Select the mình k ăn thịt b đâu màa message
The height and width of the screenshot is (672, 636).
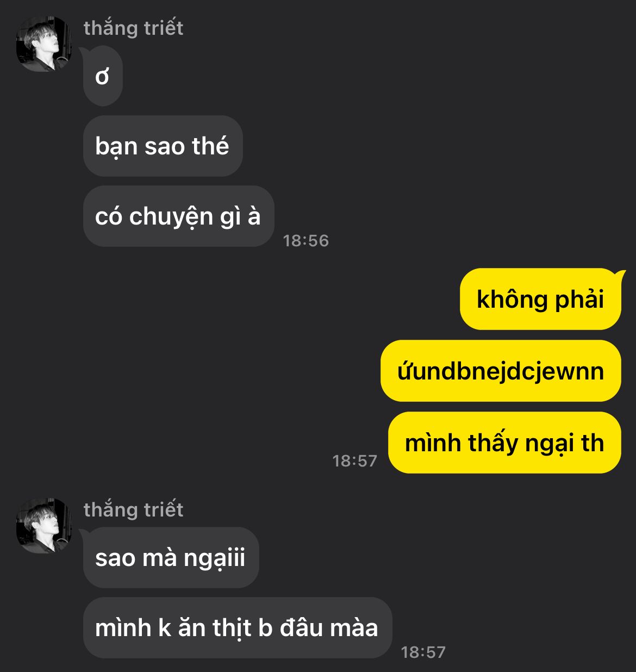237,628
